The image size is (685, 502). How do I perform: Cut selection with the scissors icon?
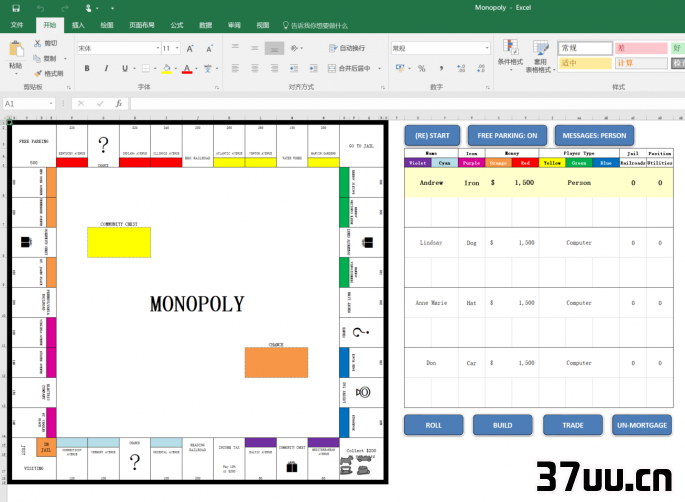pyautogui.click(x=38, y=43)
